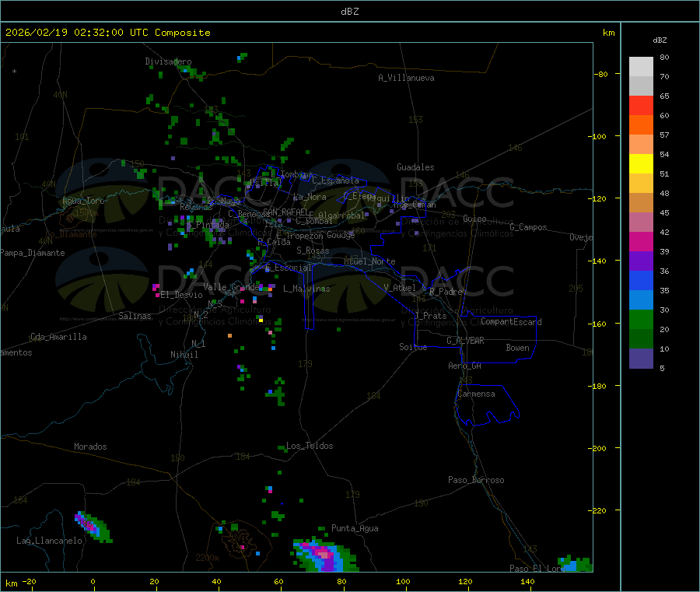
Task: Click the L_Malvinas map label
Action: pos(306,289)
